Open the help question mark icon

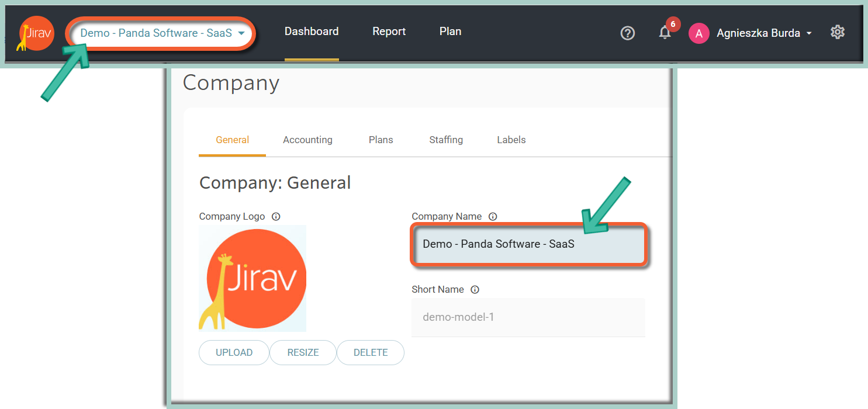click(x=627, y=33)
